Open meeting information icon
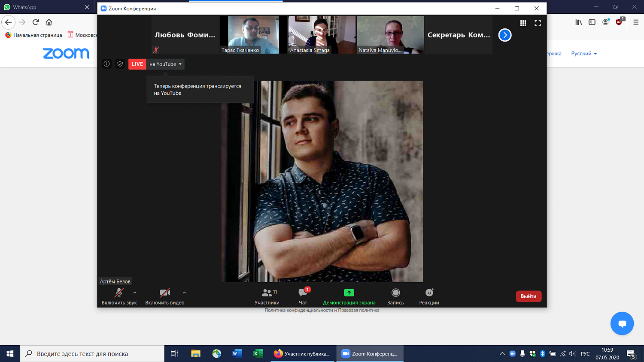Screen dimensions: 644x362 (x=107, y=64)
